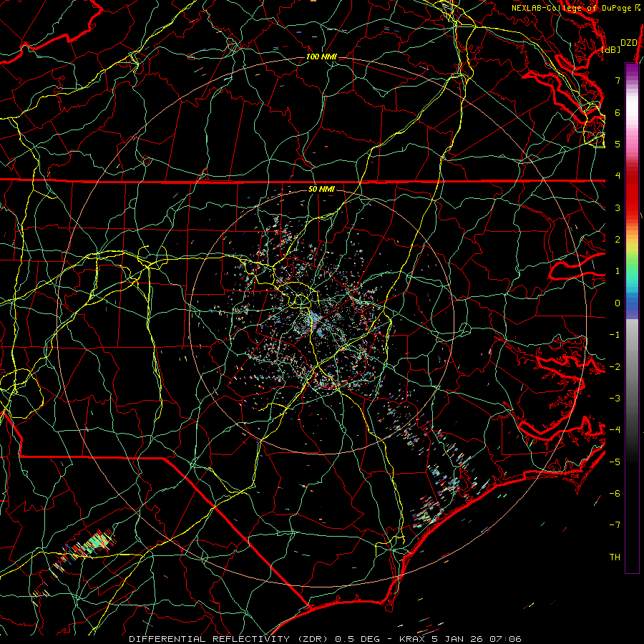Click the scale value 4
The height and width of the screenshot is (644, 644).
pyautogui.click(x=618, y=176)
